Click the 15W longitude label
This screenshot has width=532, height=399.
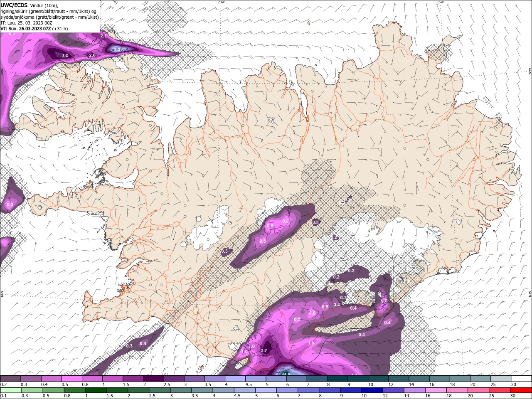(x=441, y=2)
